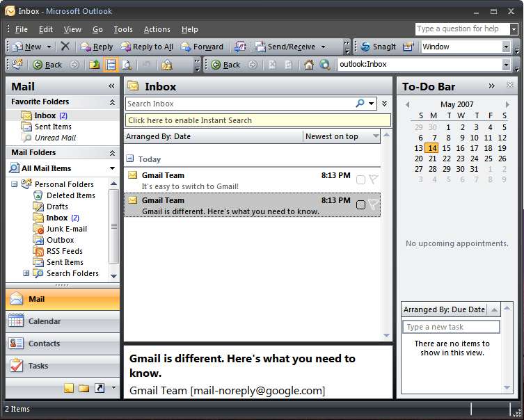The image size is (524, 420).
Task: Switch to the Contacts pane
Action: (63, 344)
